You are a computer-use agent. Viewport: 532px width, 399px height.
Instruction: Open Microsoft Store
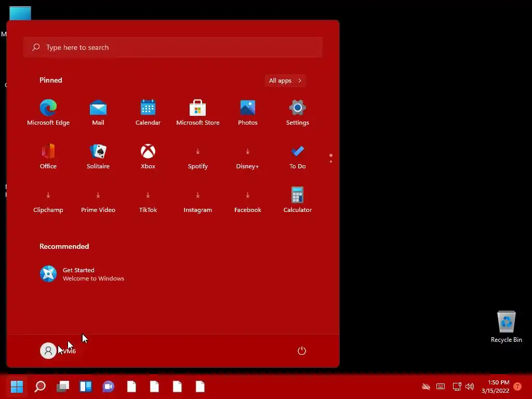click(x=198, y=113)
